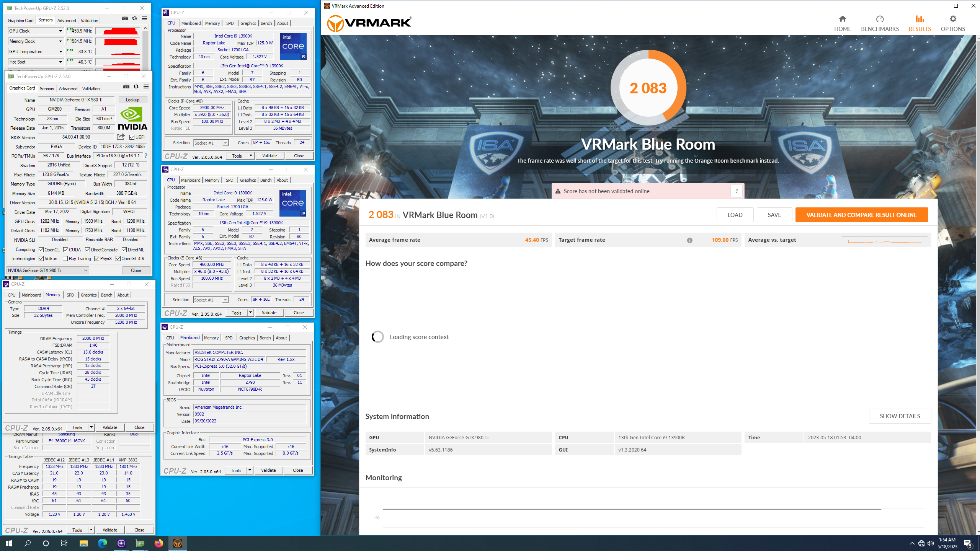The width and height of the screenshot is (980, 551).
Task: Toggle Ray Tracing checkbox in GPU-Z
Action: pos(65,259)
